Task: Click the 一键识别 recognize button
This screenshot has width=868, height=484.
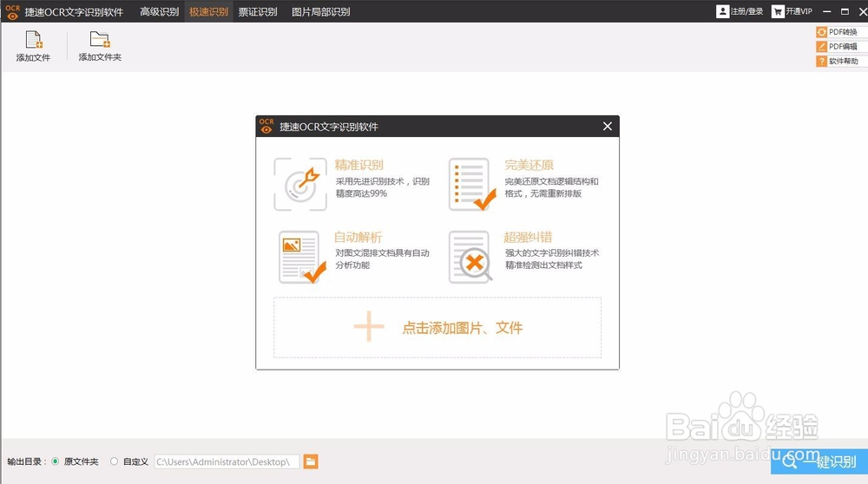Action: (x=819, y=461)
